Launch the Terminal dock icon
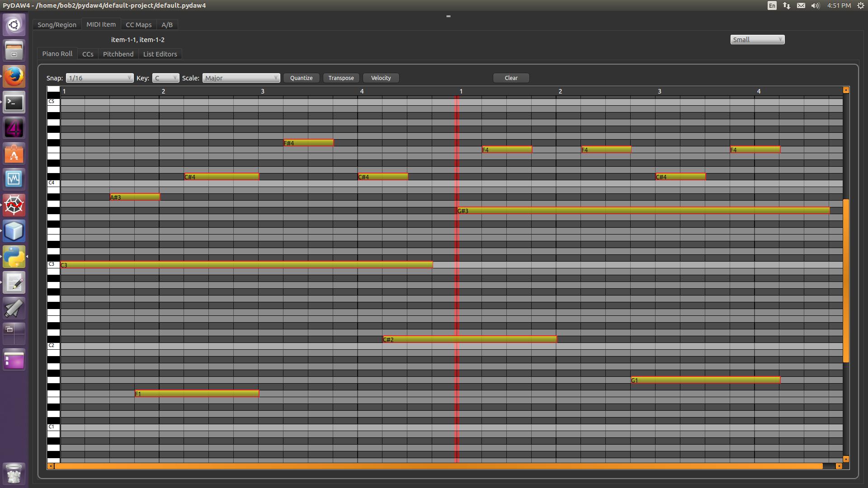The width and height of the screenshot is (868, 488). point(14,103)
